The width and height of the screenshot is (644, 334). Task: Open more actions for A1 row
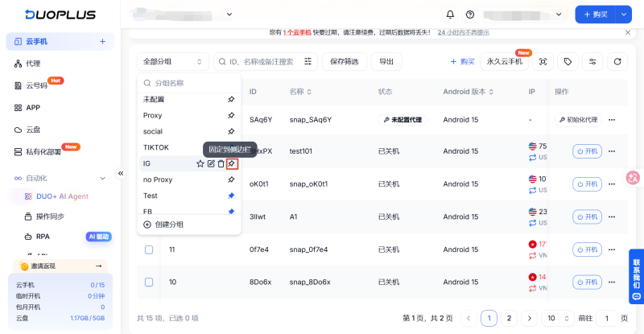[612, 217]
